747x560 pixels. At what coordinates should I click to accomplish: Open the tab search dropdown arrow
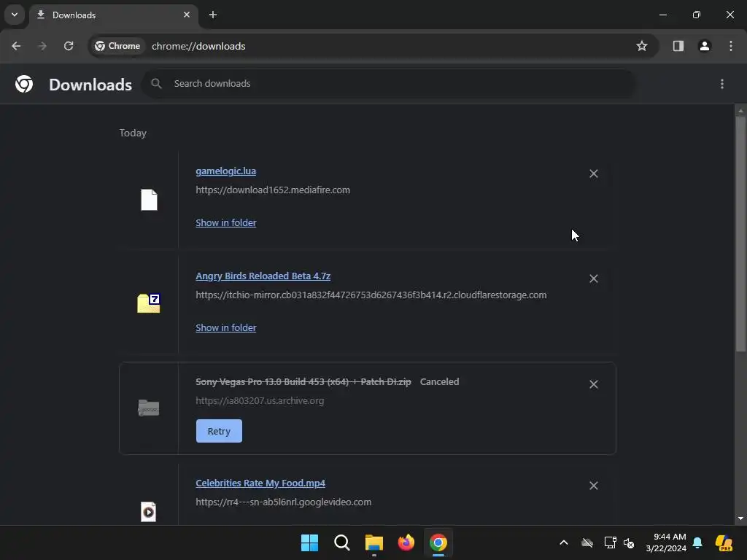15,15
